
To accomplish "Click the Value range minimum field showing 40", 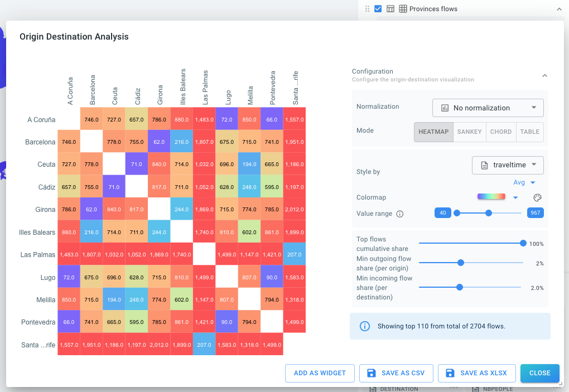I will [x=442, y=213].
